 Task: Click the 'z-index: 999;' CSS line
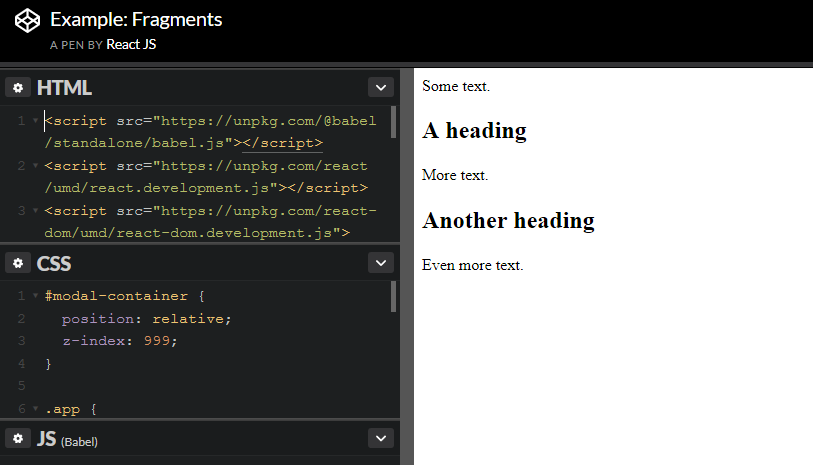120,341
